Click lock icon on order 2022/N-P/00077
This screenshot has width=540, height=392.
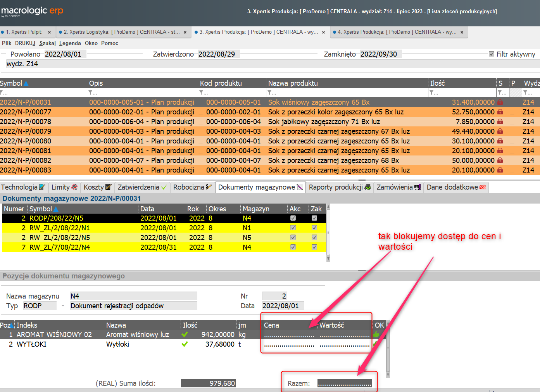pos(500,112)
